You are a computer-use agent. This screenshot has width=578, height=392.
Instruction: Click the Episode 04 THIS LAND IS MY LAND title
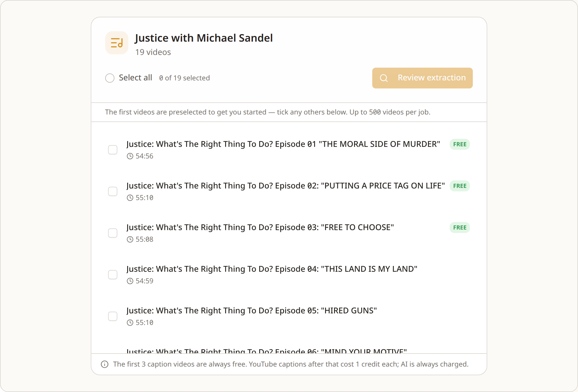tap(272, 269)
